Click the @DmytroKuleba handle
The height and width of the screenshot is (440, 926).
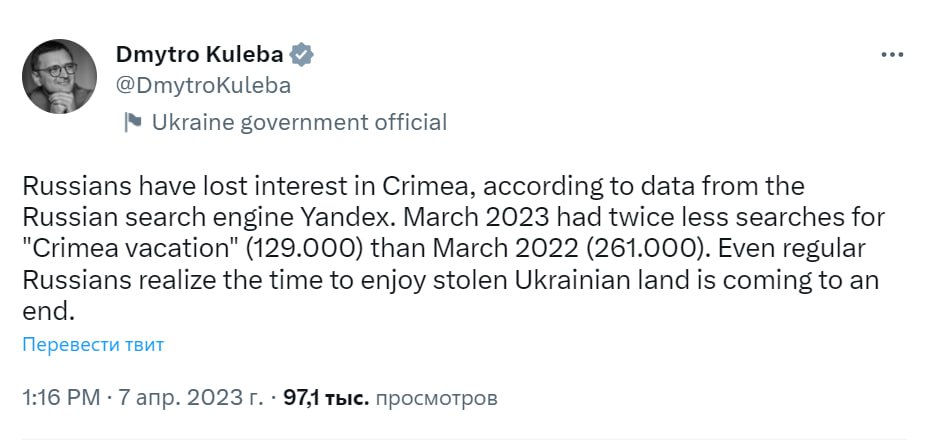(x=204, y=85)
